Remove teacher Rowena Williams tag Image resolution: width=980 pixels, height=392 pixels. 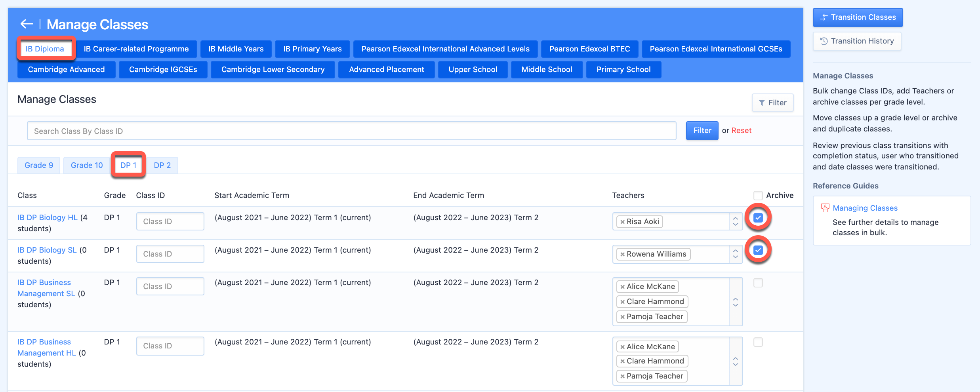tap(622, 254)
